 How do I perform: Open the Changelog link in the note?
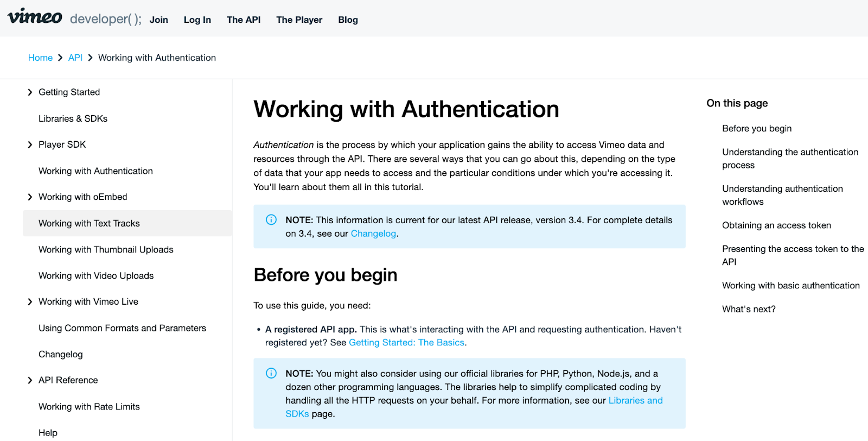[x=373, y=234]
